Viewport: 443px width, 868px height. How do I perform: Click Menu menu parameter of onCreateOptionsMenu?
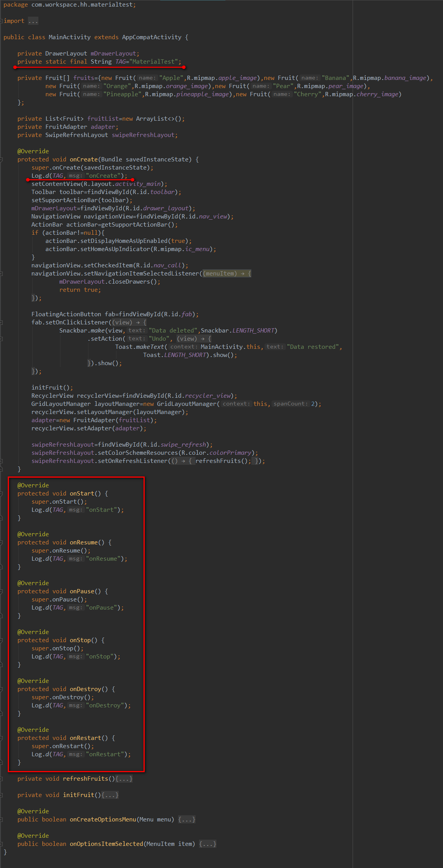point(156,819)
